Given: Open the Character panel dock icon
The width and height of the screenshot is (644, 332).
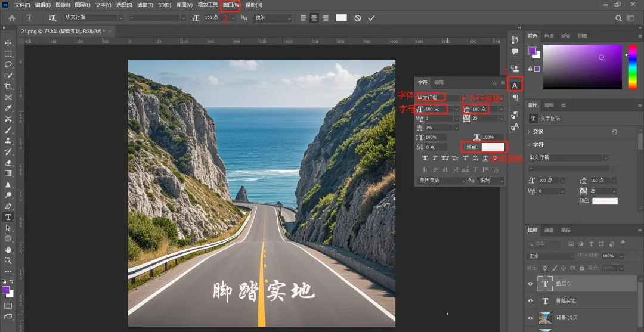Looking at the screenshot, I should coord(515,85).
